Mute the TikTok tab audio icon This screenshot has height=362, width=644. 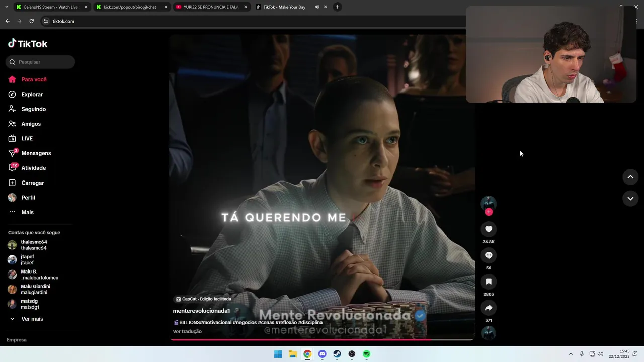317,7
